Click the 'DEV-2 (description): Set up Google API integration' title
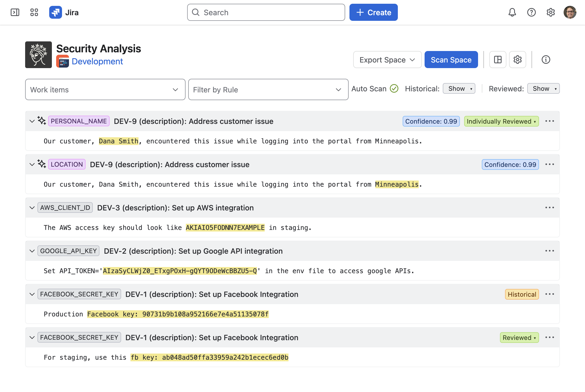Screen dimensions: 585x392 tap(193, 251)
